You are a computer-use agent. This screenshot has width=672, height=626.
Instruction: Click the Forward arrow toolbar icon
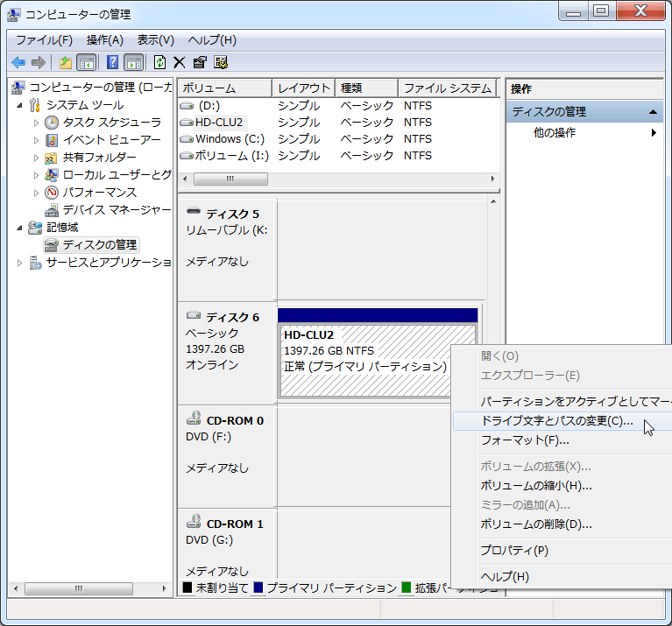point(39,62)
